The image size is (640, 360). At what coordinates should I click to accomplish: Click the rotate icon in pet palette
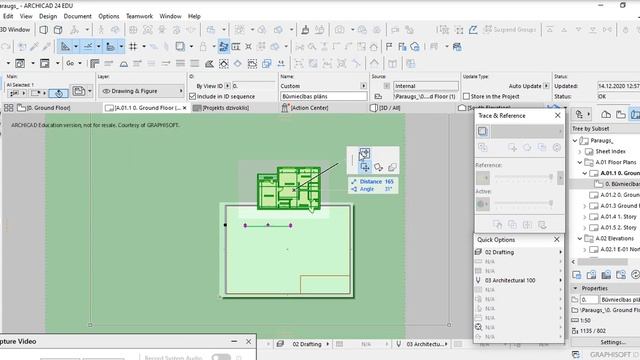(x=378, y=167)
